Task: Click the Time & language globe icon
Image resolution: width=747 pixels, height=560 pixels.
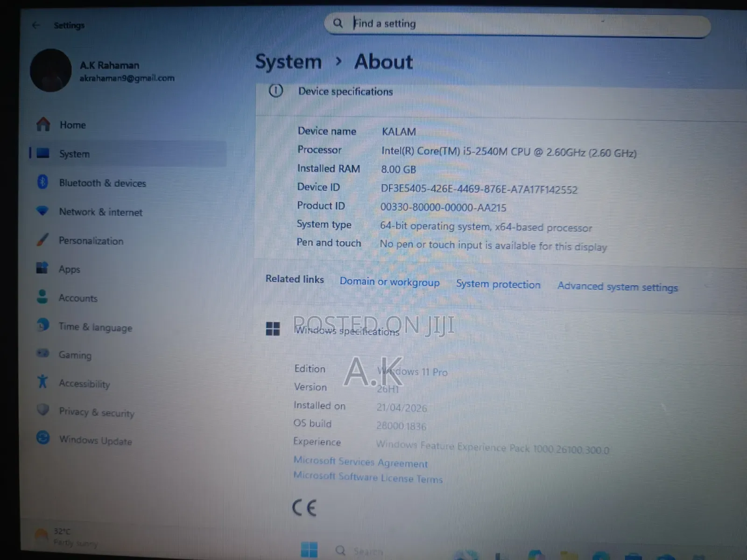Action: (42, 325)
